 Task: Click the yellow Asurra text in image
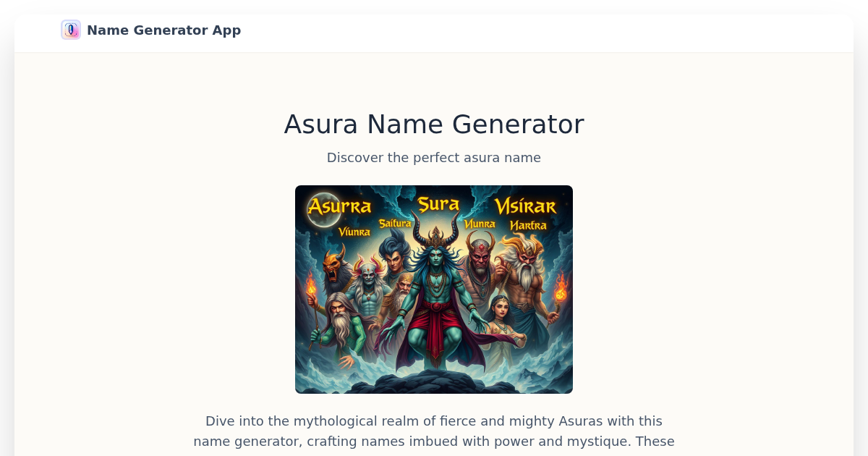pyautogui.click(x=340, y=207)
